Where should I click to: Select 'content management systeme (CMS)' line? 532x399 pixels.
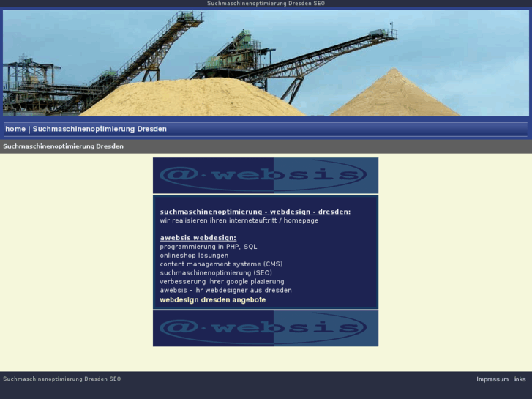tap(221, 264)
